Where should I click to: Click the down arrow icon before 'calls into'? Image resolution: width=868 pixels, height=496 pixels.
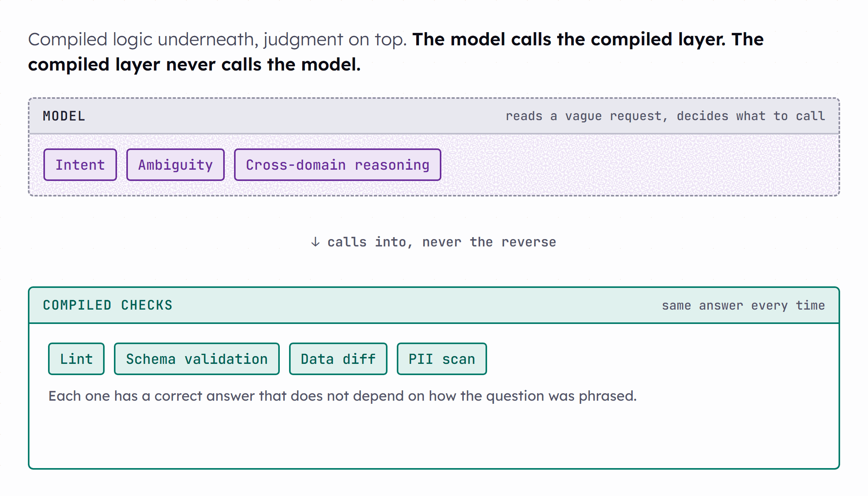[x=315, y=242]
